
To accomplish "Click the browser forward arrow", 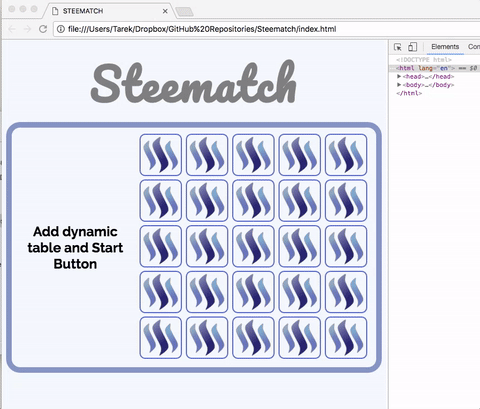I will click(27, 29).
